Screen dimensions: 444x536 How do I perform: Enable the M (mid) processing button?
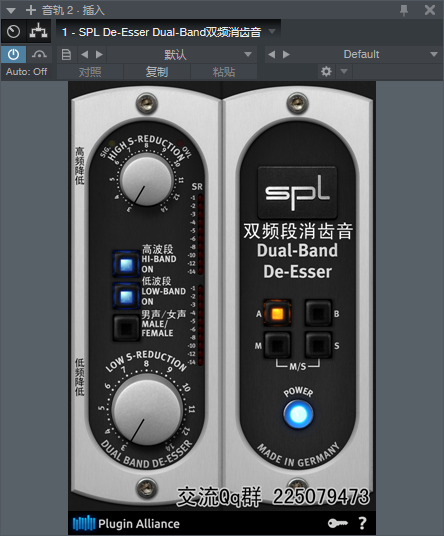pyautogui.click(x=277, y=345)
